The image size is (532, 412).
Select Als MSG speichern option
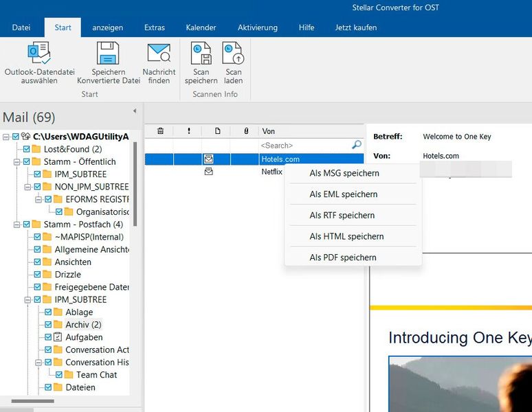coord(344,173)
